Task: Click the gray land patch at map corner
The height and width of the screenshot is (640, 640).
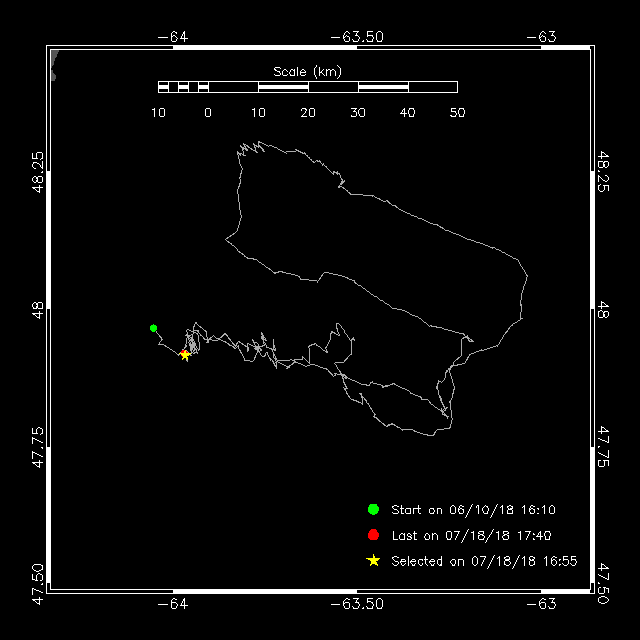Action: (x=54, y=65)
